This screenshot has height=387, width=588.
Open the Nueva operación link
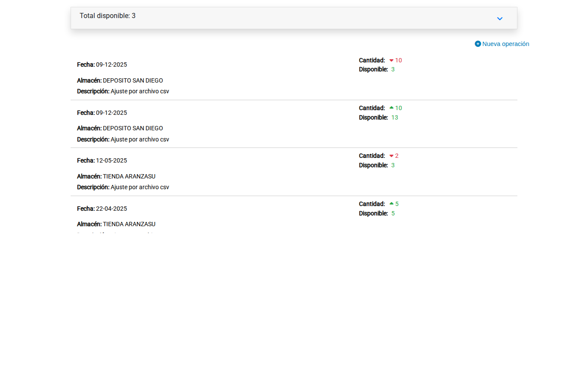505,44
